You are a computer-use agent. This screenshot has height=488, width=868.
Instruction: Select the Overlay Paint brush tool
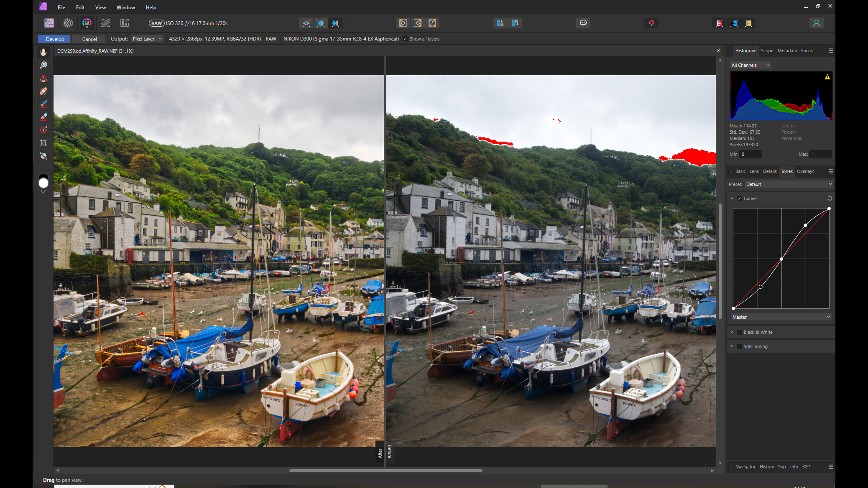43,104
